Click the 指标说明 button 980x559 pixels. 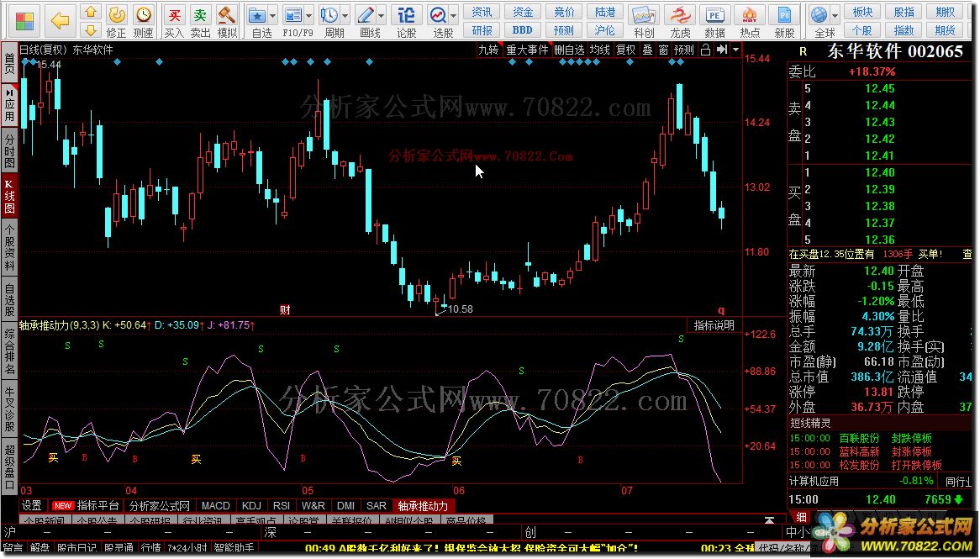click(x=714, y=326)
